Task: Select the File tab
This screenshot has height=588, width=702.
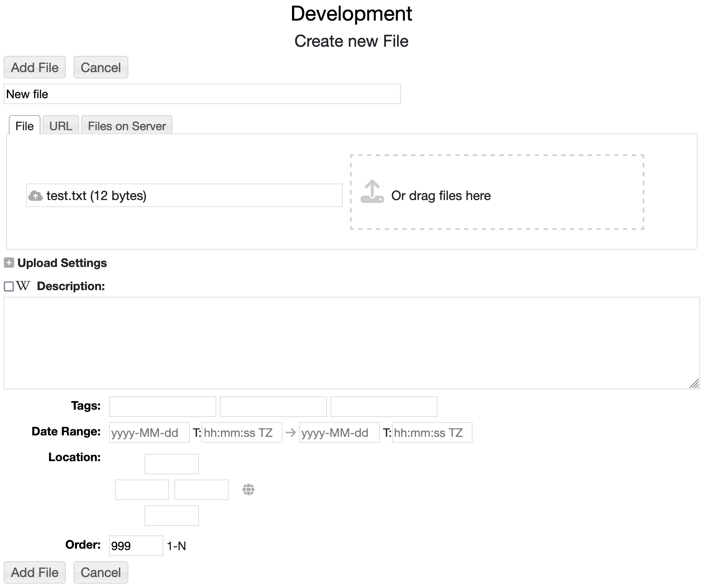Action: tap(24, 126)
